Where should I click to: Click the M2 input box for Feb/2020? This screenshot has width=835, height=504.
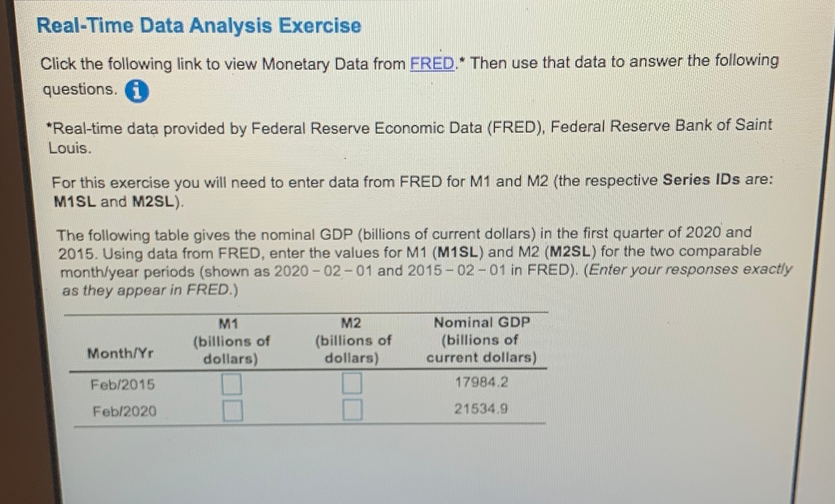[x=353, y=411]
